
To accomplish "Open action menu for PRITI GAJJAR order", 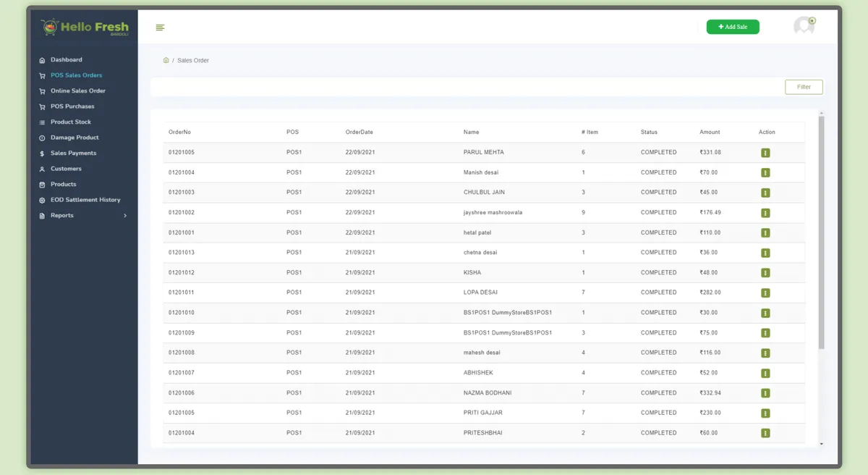I will pos(765,413).
